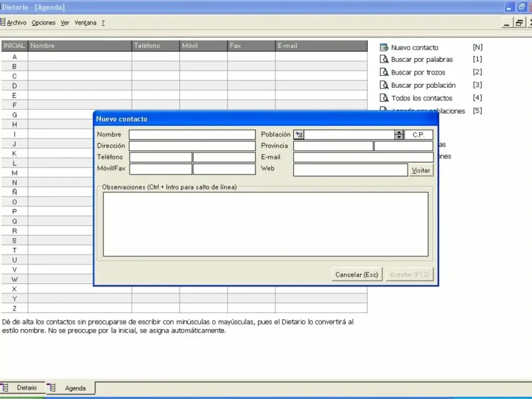The height and width of the screenshot is (399, 532).
Task: Click the Teléfono column header
Action: pyautogui.click(x=156, y=46)
